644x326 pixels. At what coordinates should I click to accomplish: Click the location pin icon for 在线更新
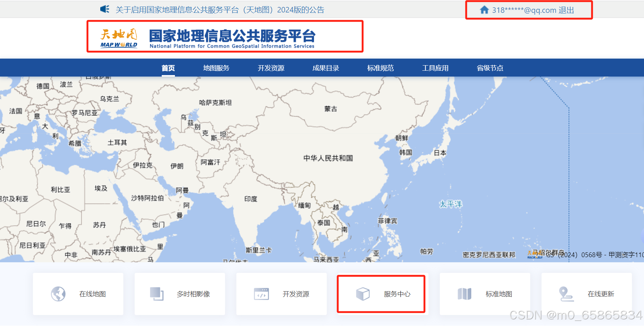click(x=566, y=294)
